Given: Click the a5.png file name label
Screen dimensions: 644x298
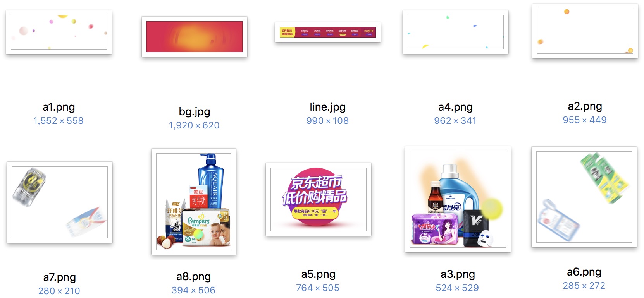Looking at the screenshot, I should (x=319, y=274).
